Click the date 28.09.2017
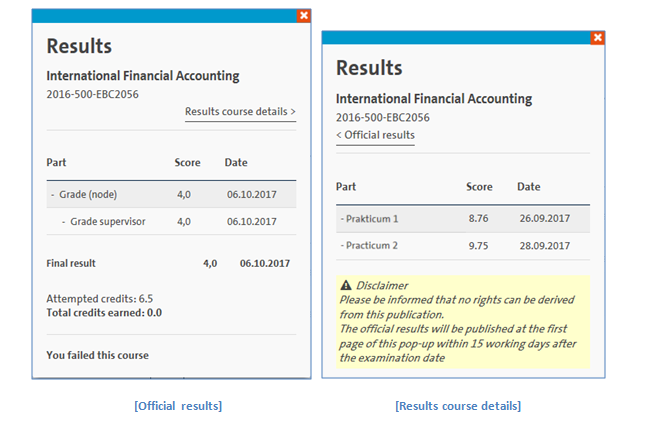The height and width of the screenshot is (422, 645). tap(545, 246)
